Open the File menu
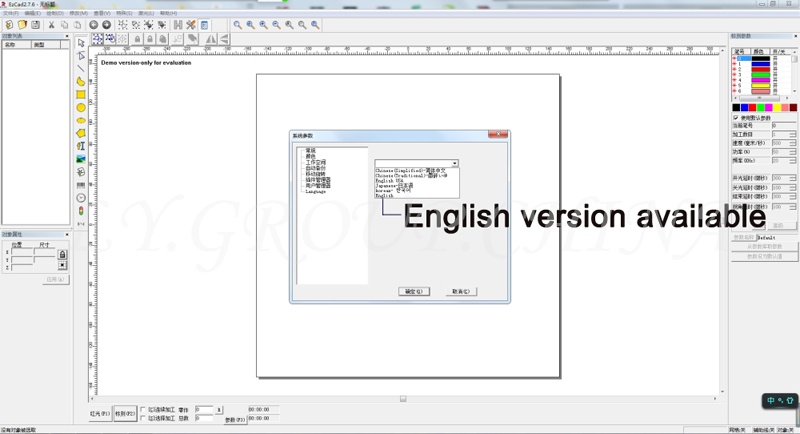800x434 pixels. (x=10, y=13)
